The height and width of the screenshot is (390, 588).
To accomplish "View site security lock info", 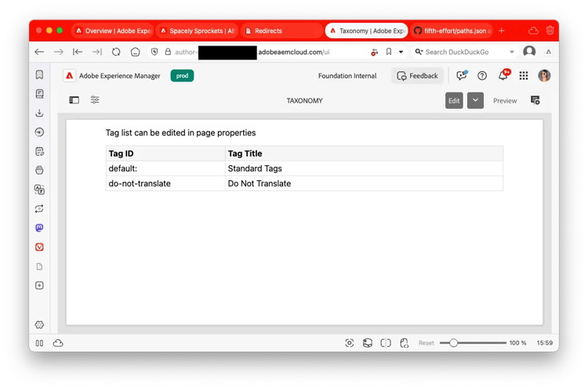I will (168, 52).
